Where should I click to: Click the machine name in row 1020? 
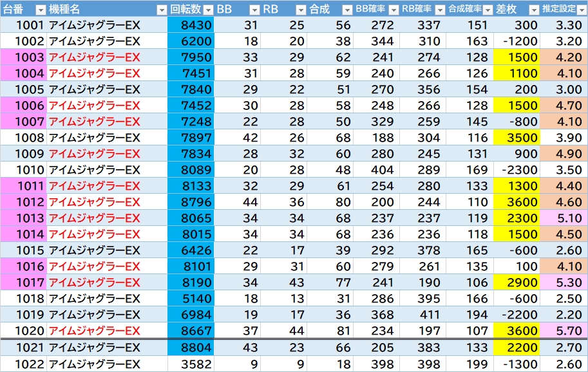[x=95, y=331]
